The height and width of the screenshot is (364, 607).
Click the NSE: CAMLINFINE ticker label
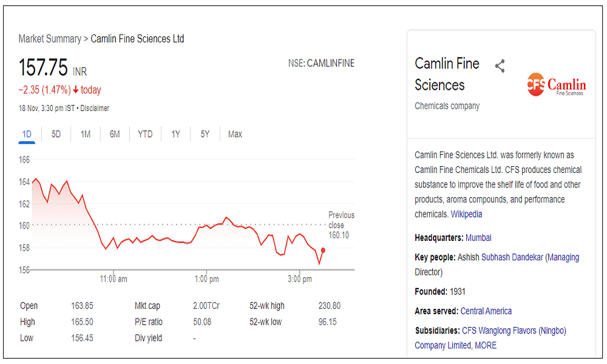pos(321,64)
